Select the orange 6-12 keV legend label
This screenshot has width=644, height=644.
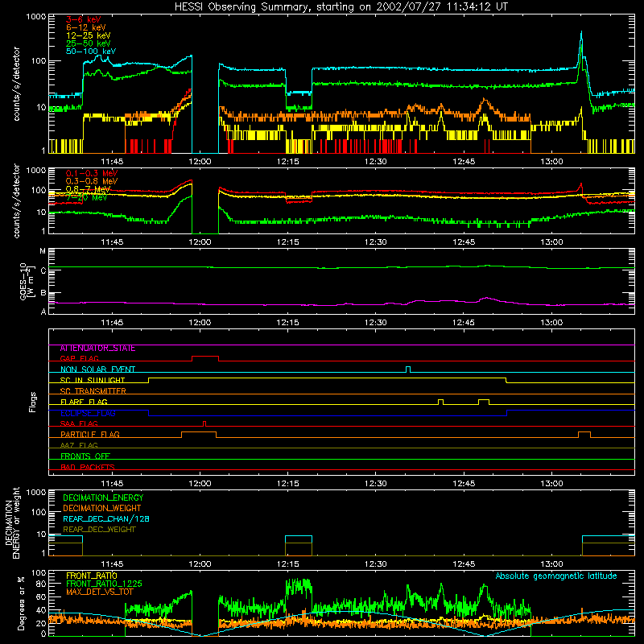pos(86,27)
